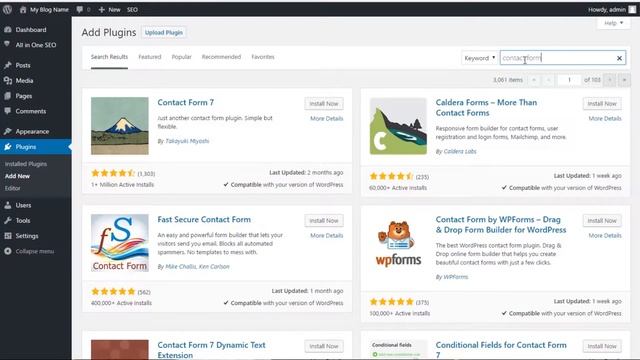Click the admin avatar icon
The image size is (640, 360).
coord(632,9)
